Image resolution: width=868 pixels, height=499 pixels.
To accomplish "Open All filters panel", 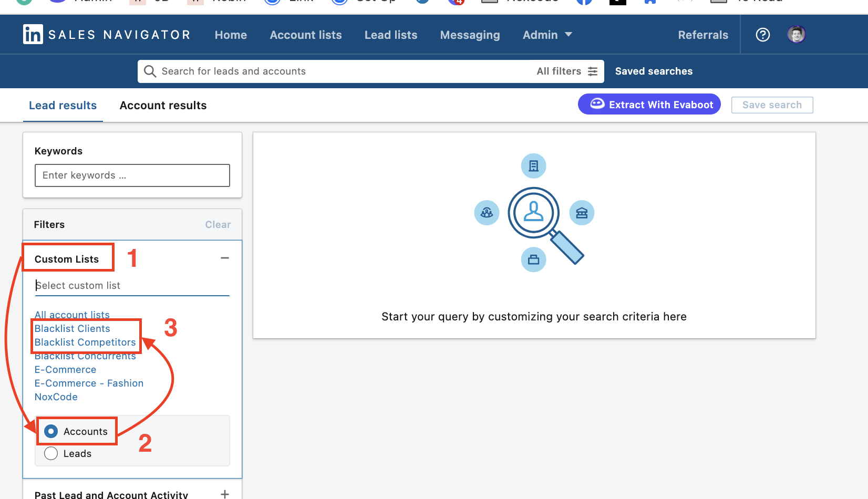I will [567, 71].
